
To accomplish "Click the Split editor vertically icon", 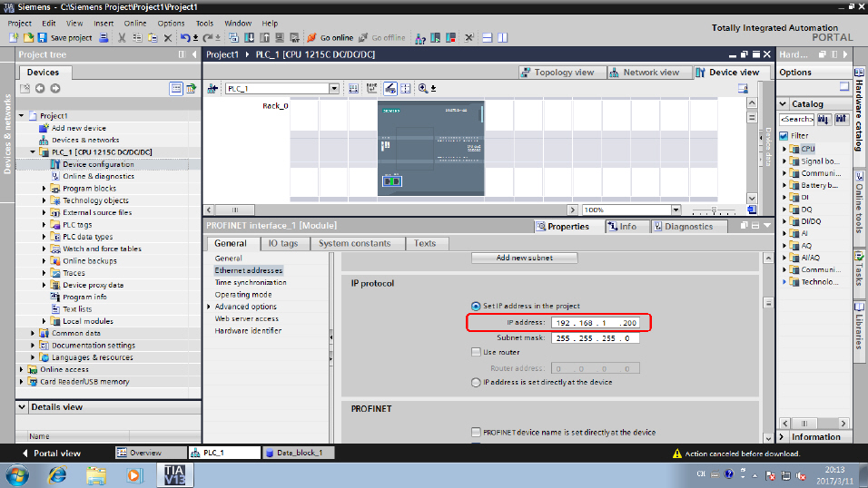I will (503, 37).
